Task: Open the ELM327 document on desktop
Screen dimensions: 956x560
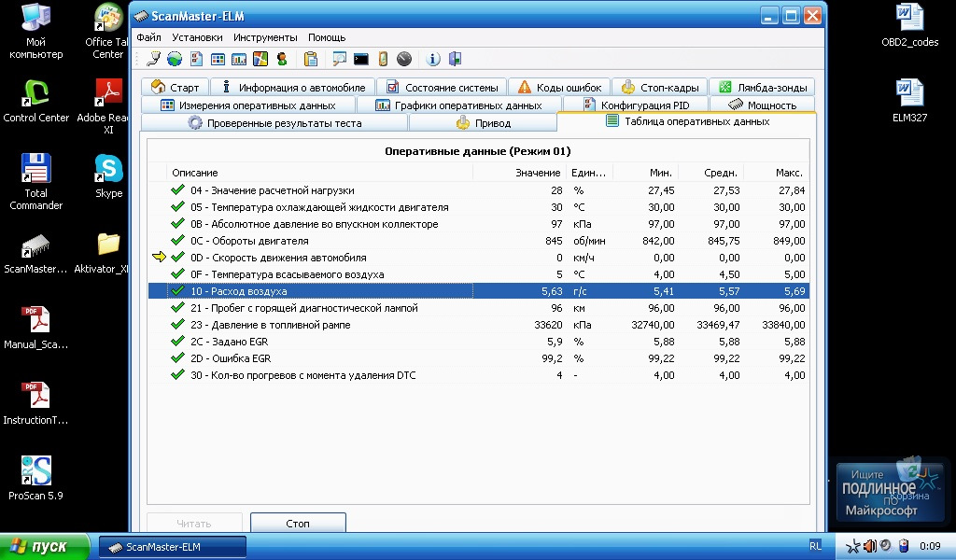Action: 909,101
